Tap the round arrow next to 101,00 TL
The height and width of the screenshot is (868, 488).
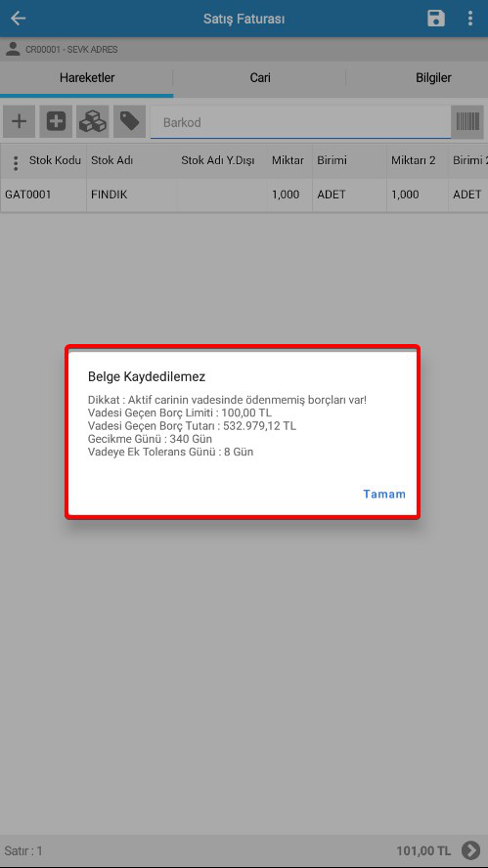470,849
